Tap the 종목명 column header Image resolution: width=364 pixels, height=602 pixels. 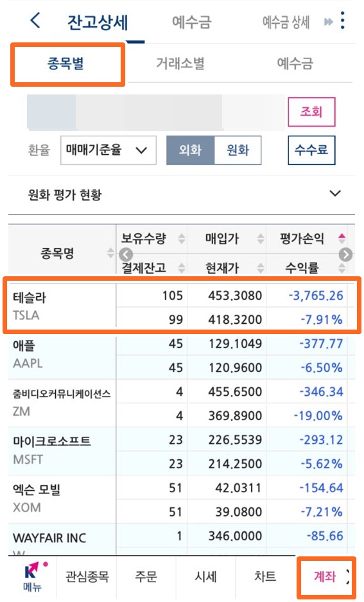tap(58, 253)
